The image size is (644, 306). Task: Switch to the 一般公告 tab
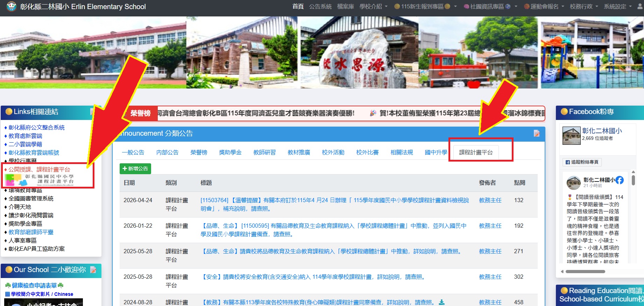(133, 152)
